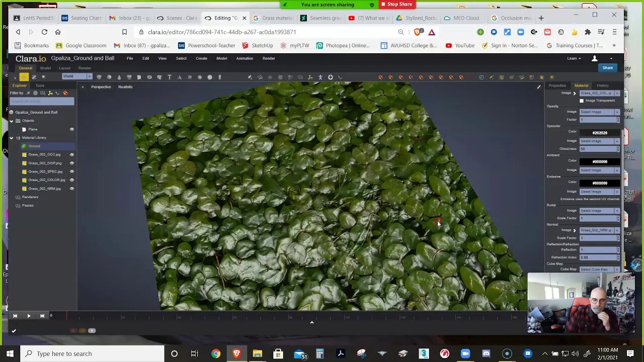Open the Brave extensions puzzle icon

click(588, 32)
